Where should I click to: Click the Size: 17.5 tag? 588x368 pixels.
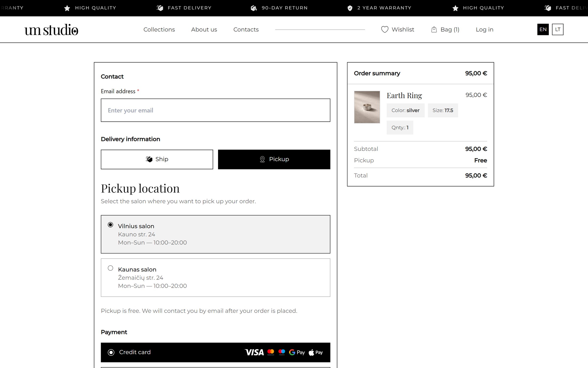point(443,110)
